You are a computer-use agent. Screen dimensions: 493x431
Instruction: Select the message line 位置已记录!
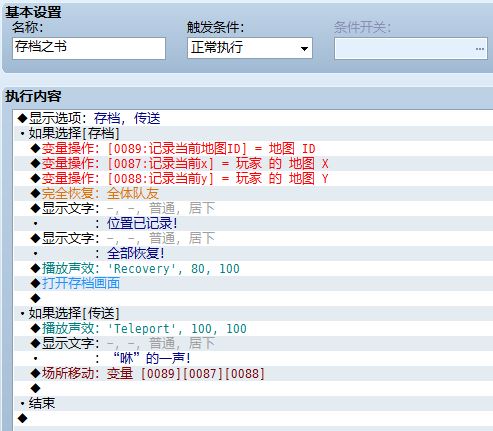coord(253,223)
